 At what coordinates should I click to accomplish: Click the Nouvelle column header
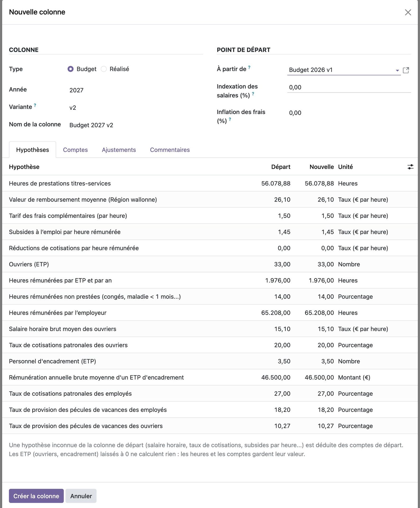322,167
